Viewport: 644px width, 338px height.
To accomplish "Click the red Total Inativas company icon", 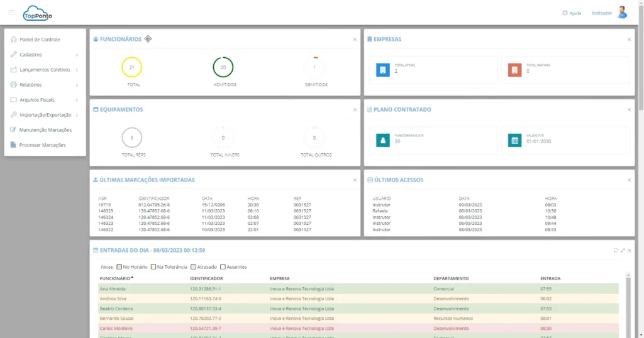I will (514, 70).
